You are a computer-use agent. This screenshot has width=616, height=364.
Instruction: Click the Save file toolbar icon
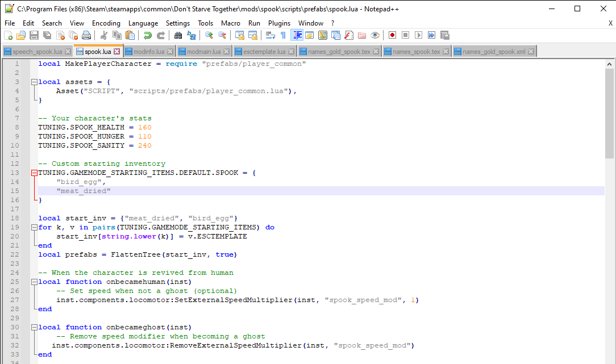(x=34, y=35)
